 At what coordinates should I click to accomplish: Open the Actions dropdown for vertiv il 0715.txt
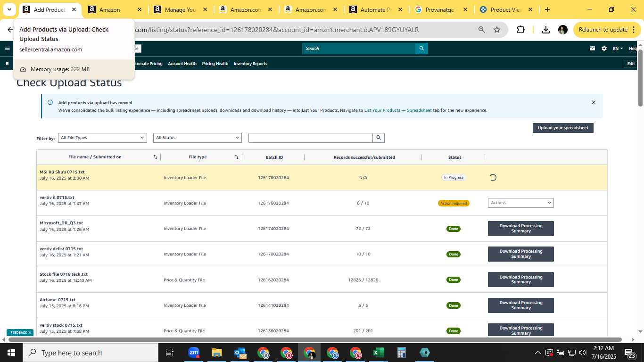(x=521, y=203)
